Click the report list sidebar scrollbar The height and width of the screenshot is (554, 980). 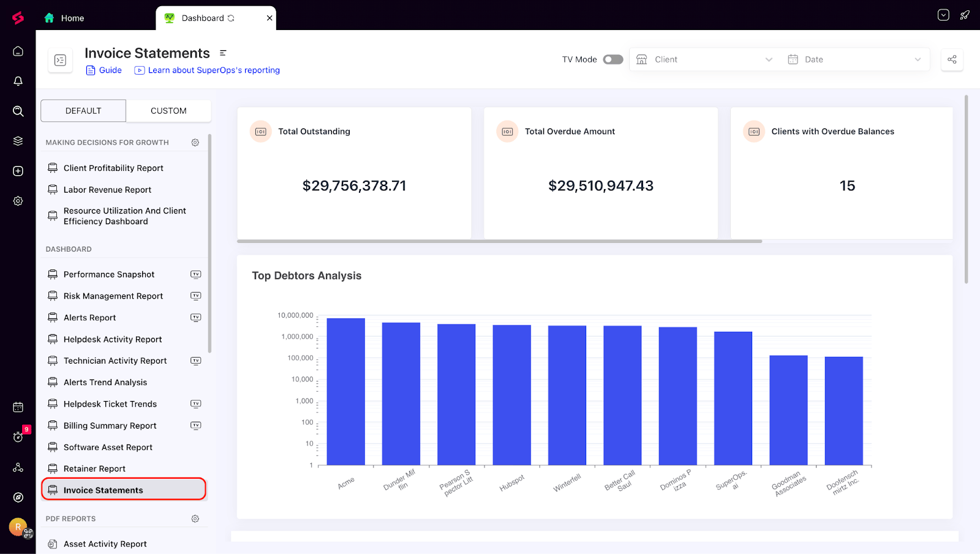(209, 243)
